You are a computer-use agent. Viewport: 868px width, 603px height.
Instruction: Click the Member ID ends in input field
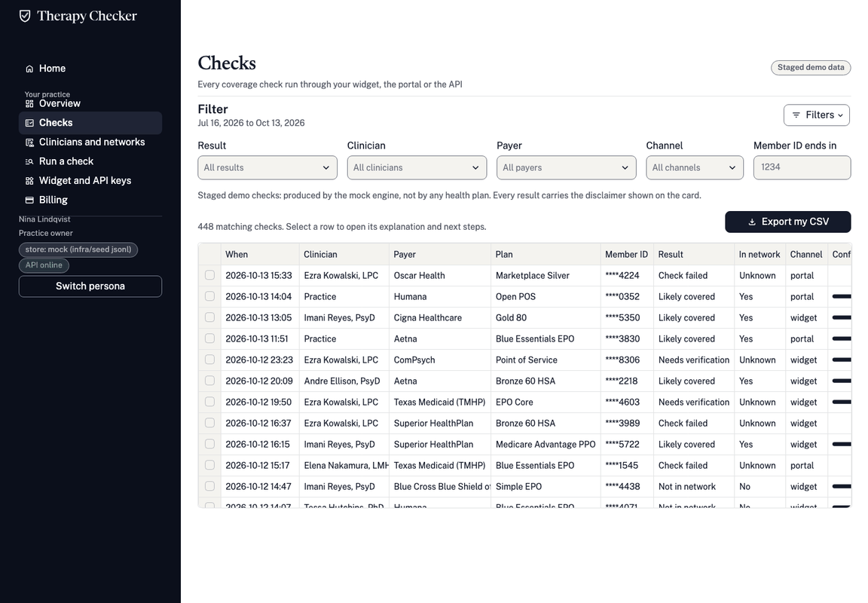tap(802, 168)
